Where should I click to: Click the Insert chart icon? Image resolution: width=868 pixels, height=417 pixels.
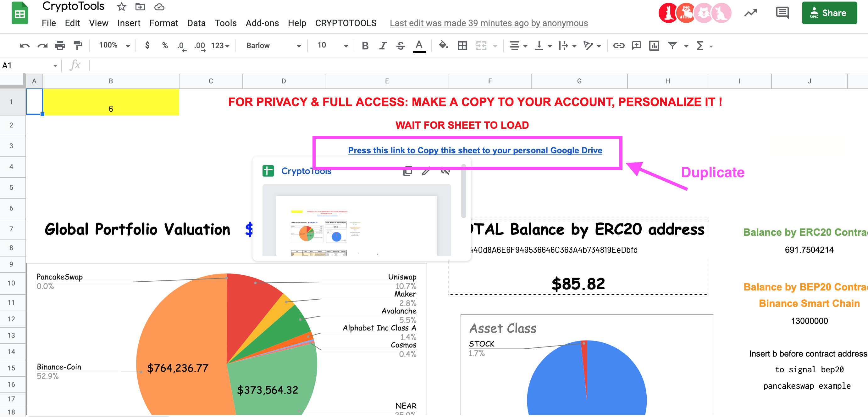654,46
